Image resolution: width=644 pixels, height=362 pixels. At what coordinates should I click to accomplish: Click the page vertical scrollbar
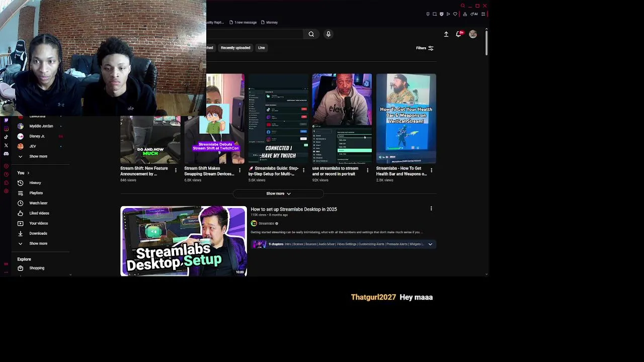pyautogui.click(x=487, y=43)
